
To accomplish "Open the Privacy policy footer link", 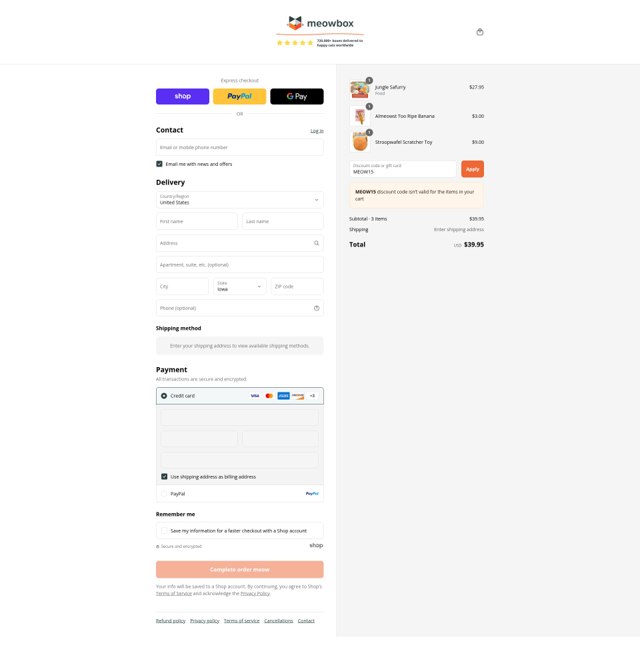I will [205, 621].
